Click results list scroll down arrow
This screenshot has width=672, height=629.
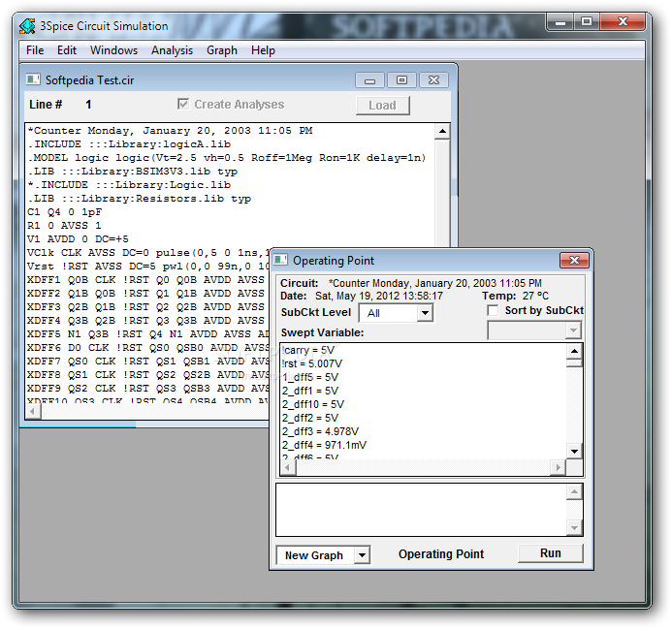574,452
